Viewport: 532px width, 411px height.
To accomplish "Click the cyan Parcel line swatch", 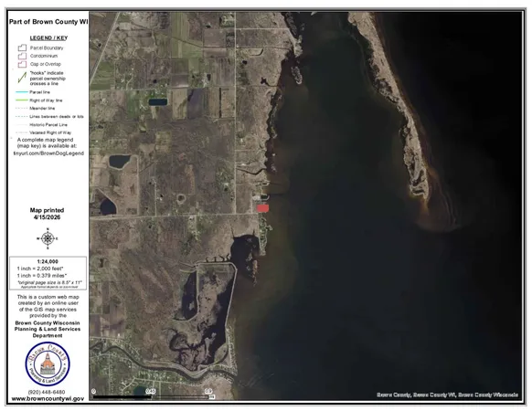I will pos(22,92).
